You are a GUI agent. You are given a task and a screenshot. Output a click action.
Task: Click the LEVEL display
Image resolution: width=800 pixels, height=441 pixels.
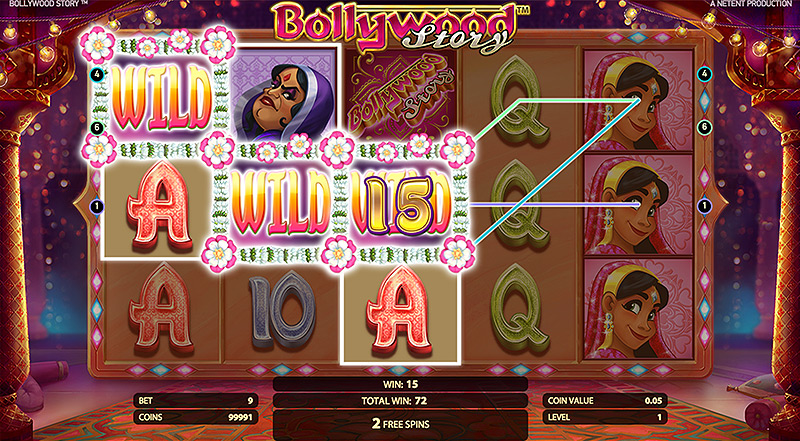pos(605,417)
